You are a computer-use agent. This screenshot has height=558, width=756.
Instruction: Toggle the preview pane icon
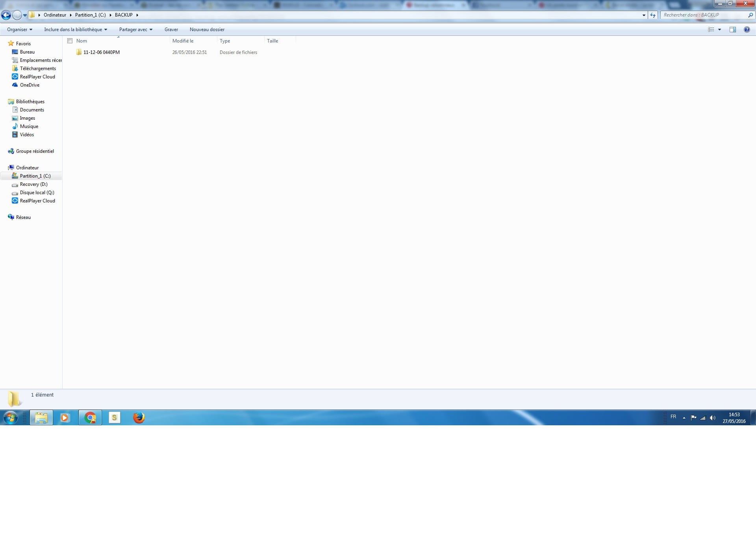click(732, 30)
